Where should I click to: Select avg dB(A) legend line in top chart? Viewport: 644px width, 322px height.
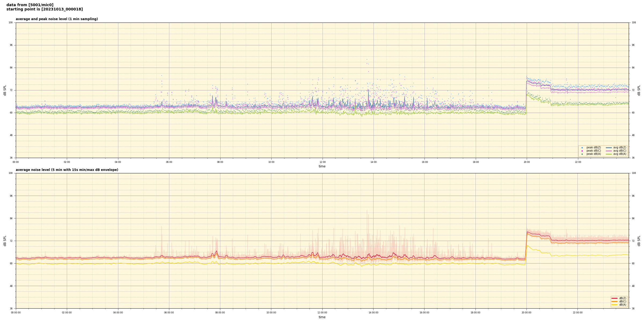[x=609, y=154]
